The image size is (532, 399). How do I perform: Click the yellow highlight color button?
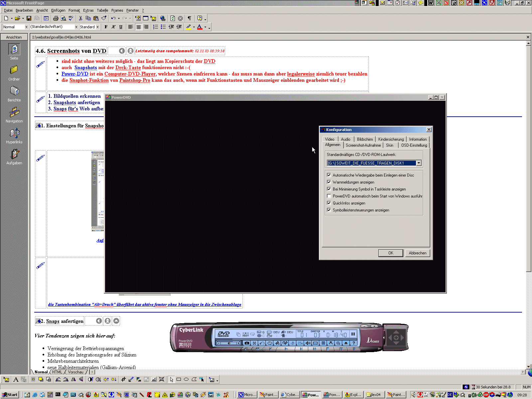[x=189, y=27]
